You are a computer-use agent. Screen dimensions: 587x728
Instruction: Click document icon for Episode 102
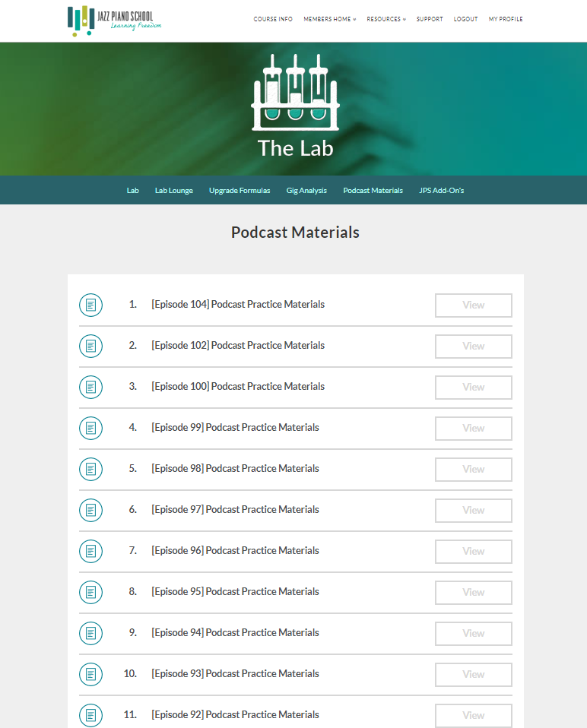90,346
